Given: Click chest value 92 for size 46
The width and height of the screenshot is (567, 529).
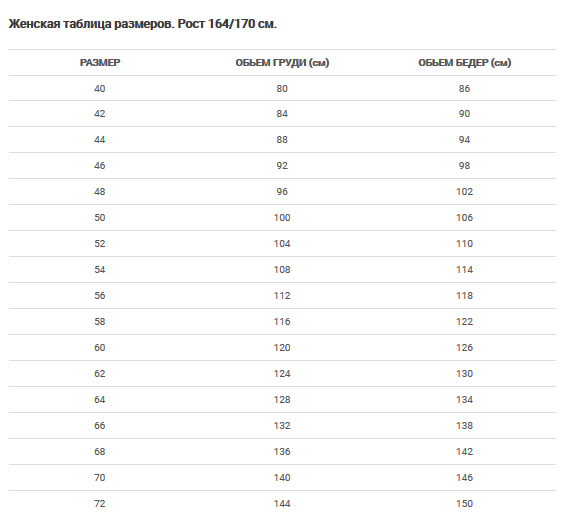Looking at the screenshot, I should coord(282,166).
